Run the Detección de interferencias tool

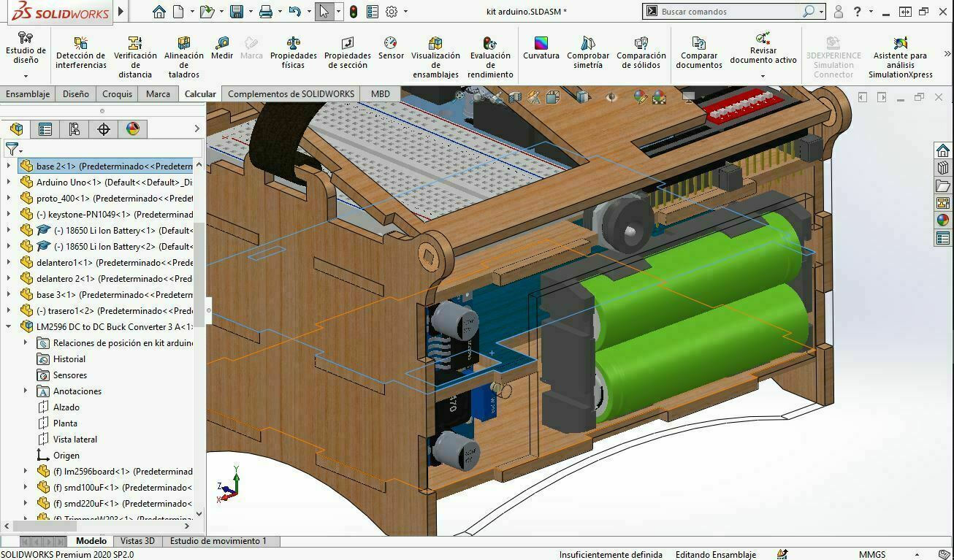(x=80, y=53)
